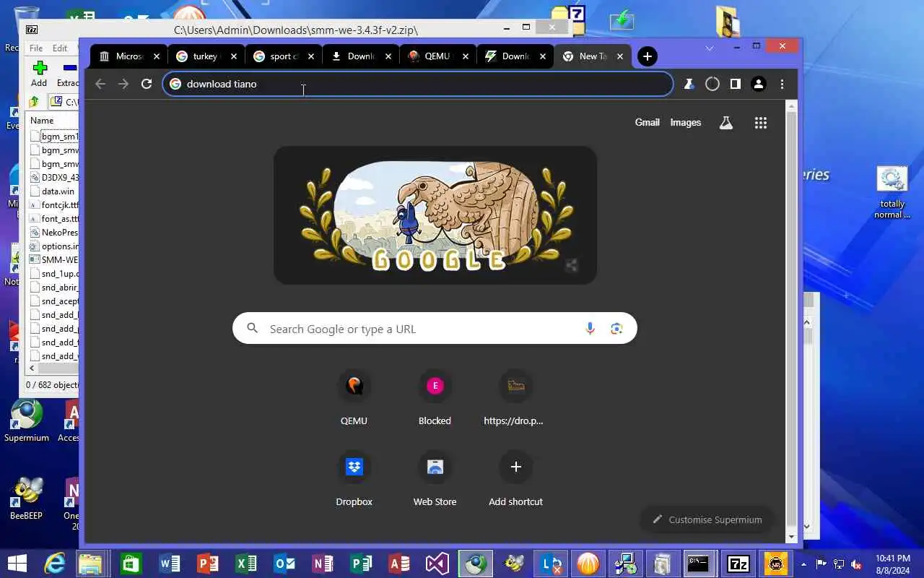Viewport: 924px width, 578px height.
Task: Launch Outlook from the taskbar
Action: (284, 564)
